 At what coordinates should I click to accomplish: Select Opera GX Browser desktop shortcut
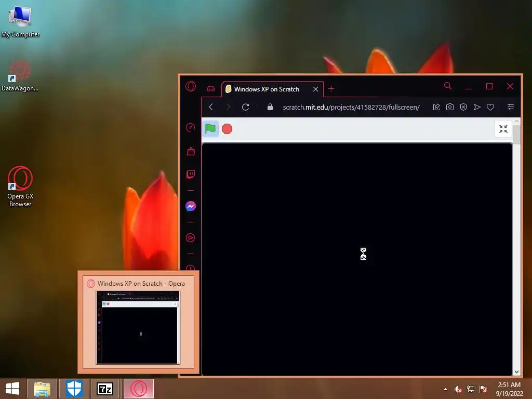coord(20,187)
